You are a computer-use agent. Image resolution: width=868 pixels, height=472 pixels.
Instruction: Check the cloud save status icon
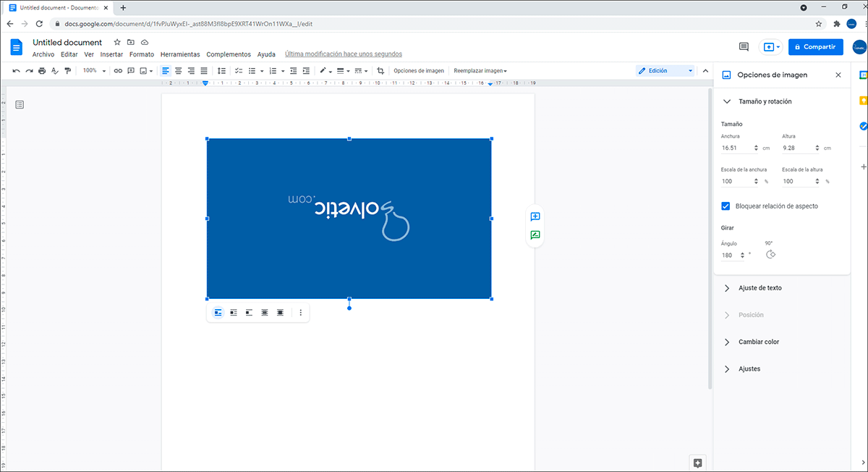coord(145,42)
